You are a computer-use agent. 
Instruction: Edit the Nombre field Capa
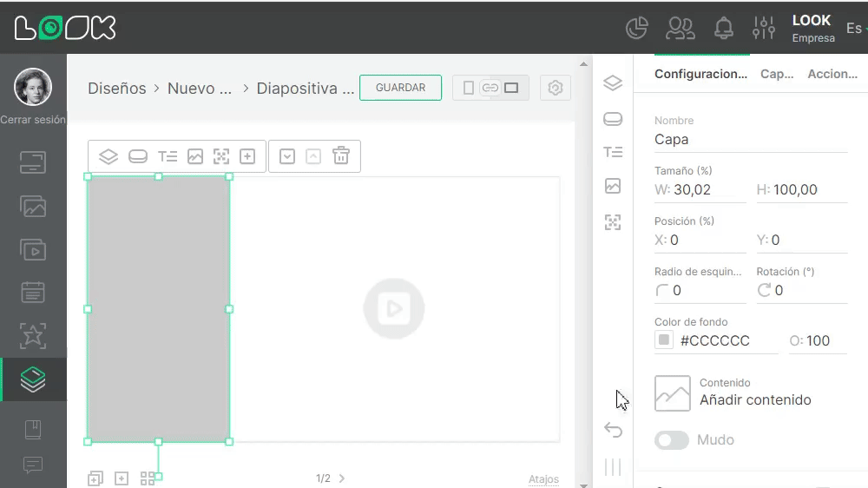[751, 140]
